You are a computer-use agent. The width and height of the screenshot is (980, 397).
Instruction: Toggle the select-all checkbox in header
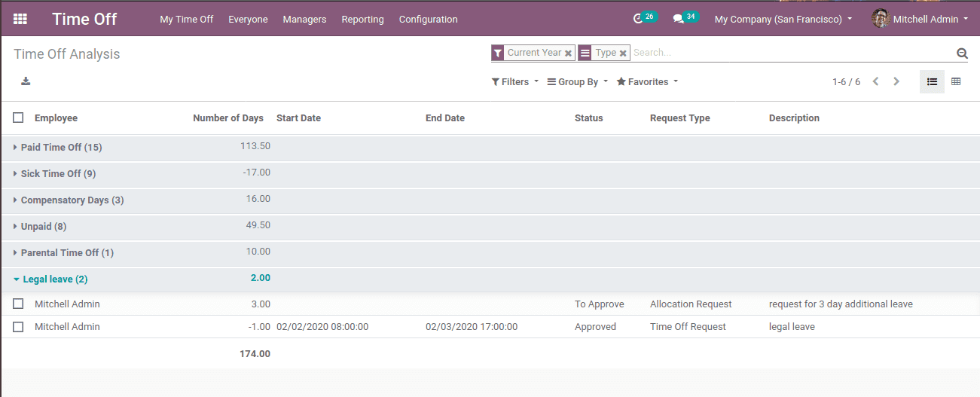[x=18, y=118]
